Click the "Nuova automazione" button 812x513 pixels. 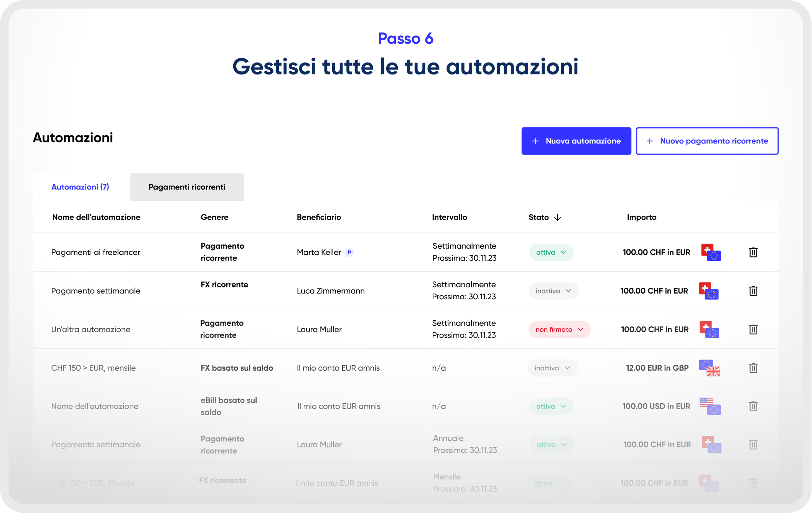[576, 141]
